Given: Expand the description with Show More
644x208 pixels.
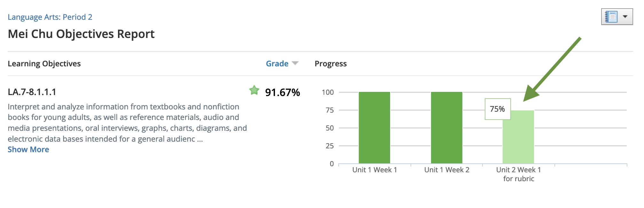Looking at the screenshot, I should pyautogui.click(x=28, y=150).
